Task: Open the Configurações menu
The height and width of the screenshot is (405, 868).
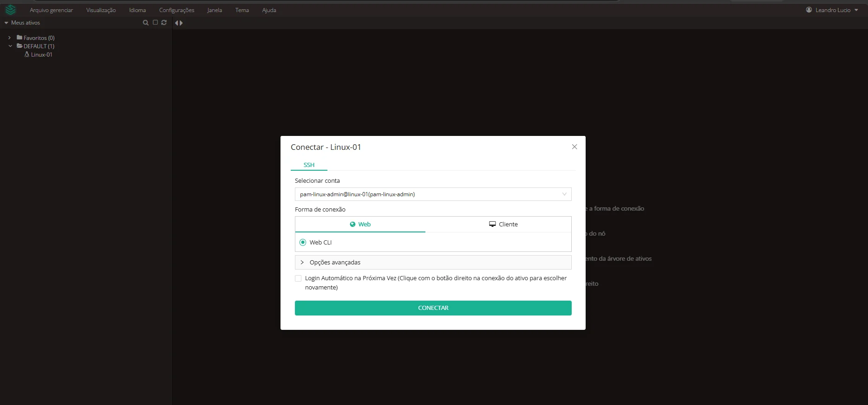Action: (x=176, y=10)
